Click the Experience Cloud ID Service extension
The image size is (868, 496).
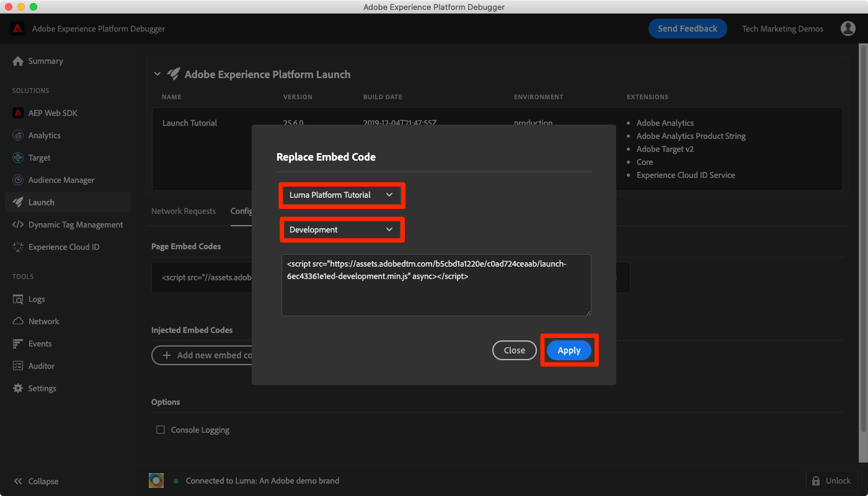click(686, 175)
